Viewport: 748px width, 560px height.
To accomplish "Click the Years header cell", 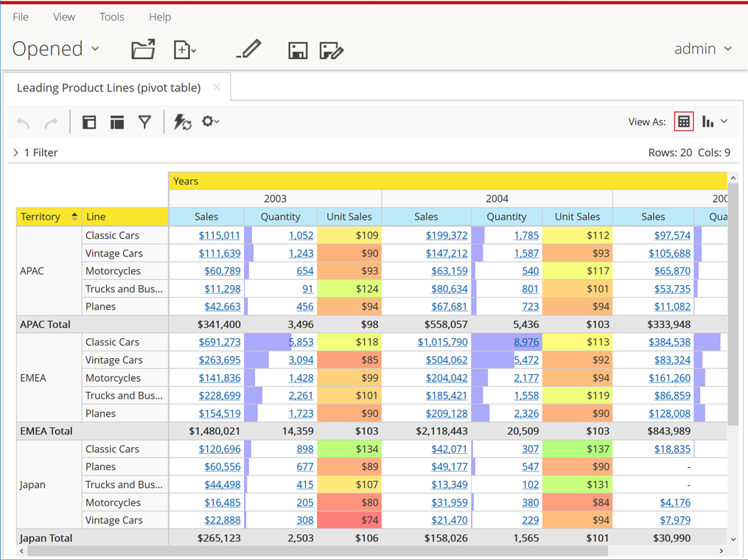I will point(186,181).
